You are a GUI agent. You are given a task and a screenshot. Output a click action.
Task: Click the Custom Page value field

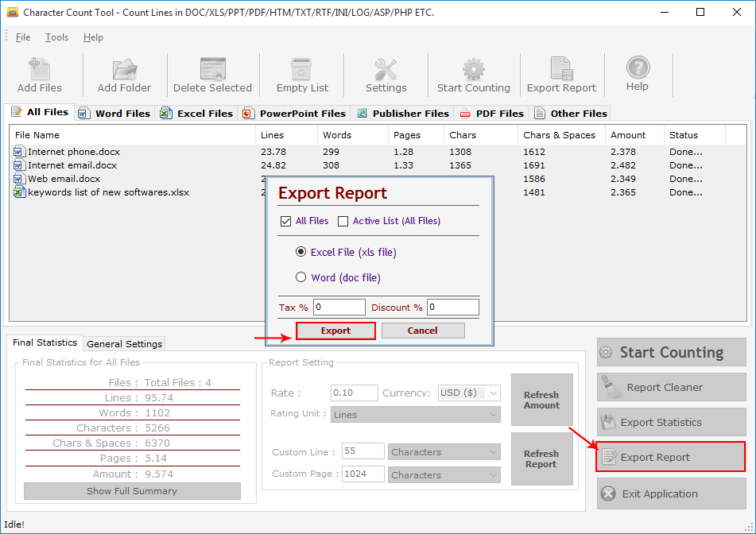pyautogui.click(x=363, y=474)
